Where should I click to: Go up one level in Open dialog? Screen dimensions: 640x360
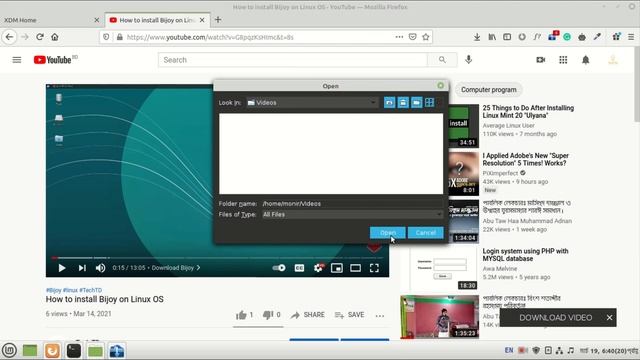pos(389,102)
